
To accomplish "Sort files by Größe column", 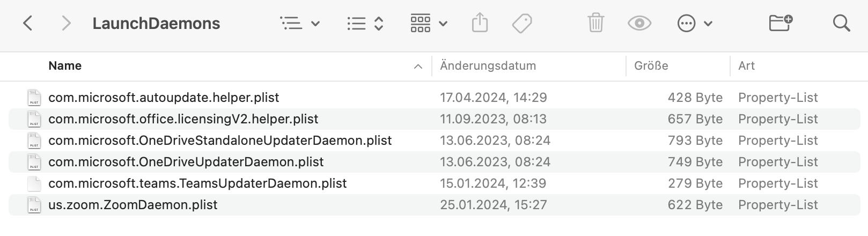I will tap(651, 66).
